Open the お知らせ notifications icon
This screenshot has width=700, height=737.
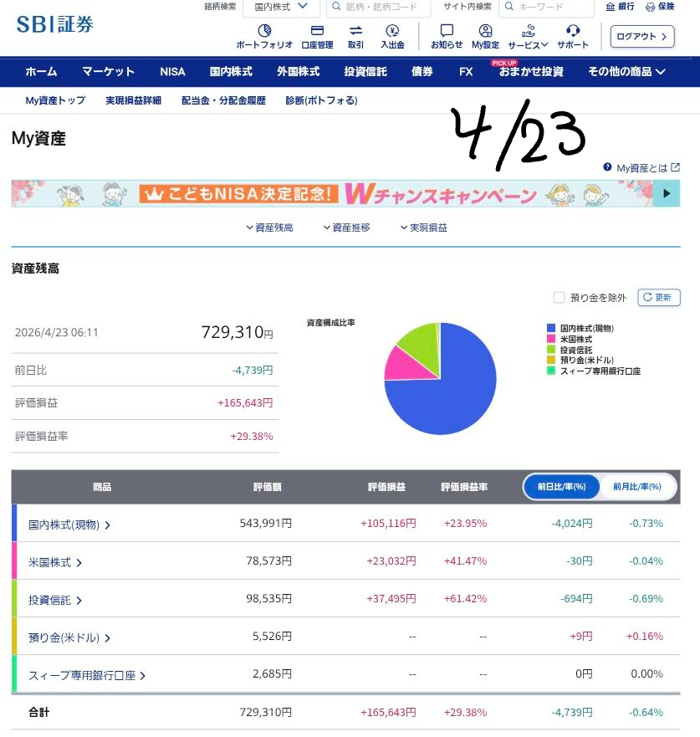pyautogui.click(x=447, y=32)
